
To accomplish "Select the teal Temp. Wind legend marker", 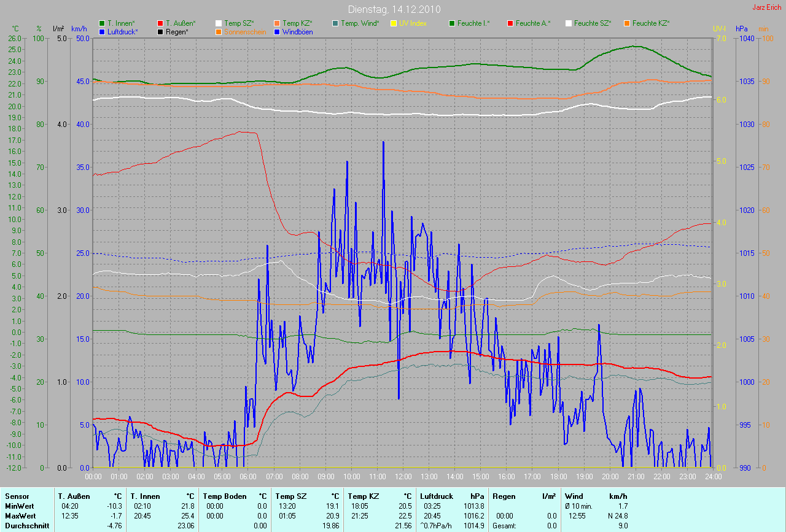I will coord(335,23).
